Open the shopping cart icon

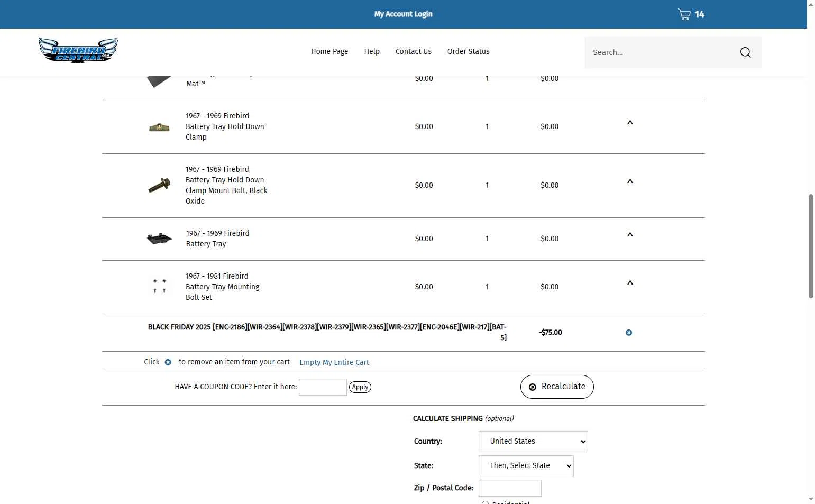[x=684, y=14]
